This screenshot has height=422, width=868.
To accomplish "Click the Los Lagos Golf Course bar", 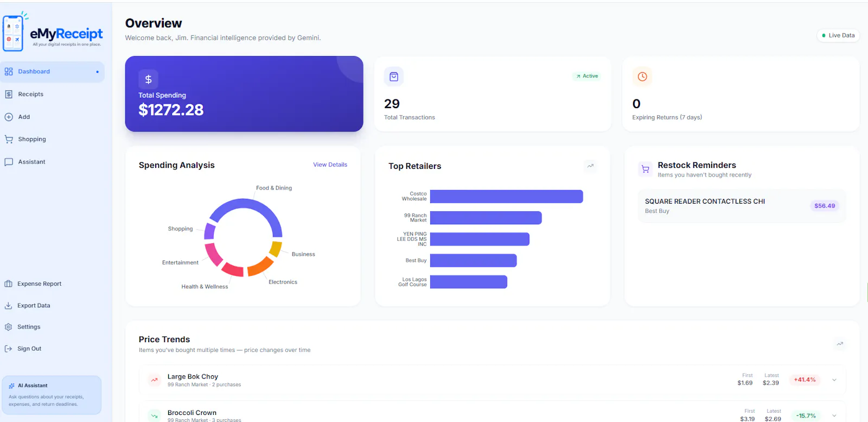I will (x=469, y=282).
